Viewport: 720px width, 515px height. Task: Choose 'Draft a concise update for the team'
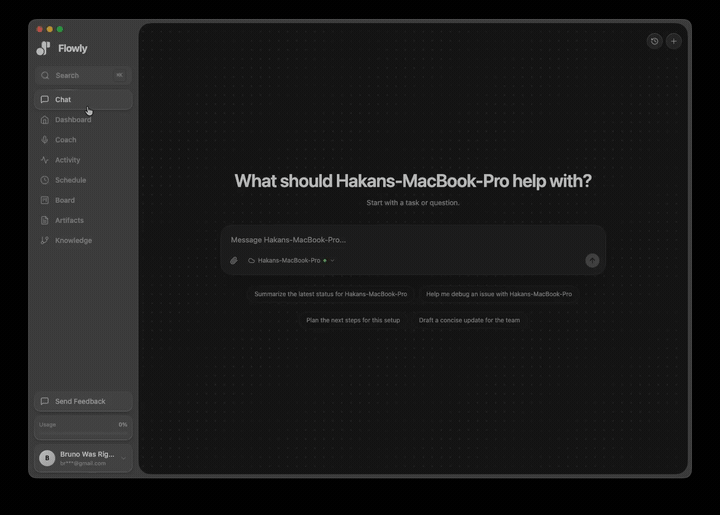pos(469,320)
